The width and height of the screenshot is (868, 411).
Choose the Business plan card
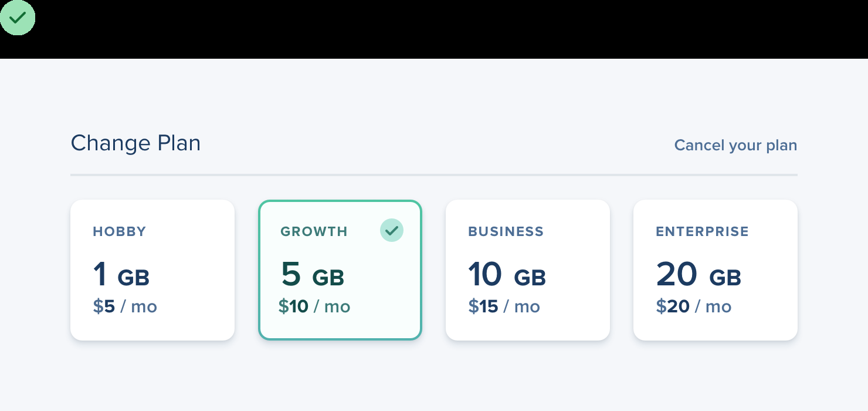pyautogui.click(x=528, y=269)
